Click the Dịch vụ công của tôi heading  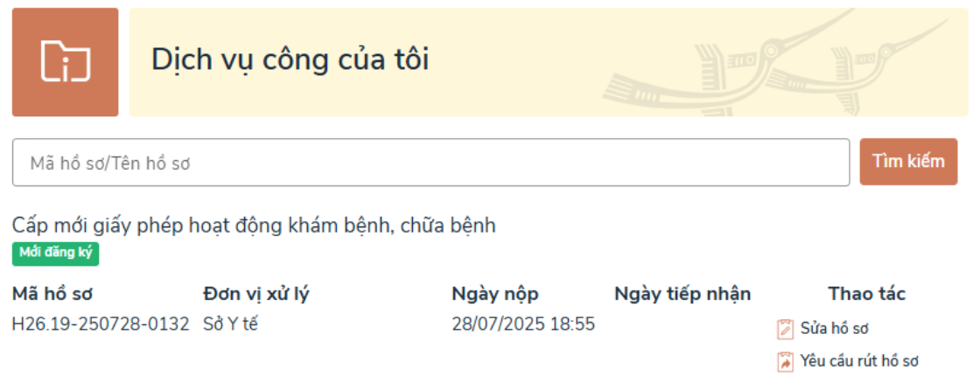pos(290,60)
